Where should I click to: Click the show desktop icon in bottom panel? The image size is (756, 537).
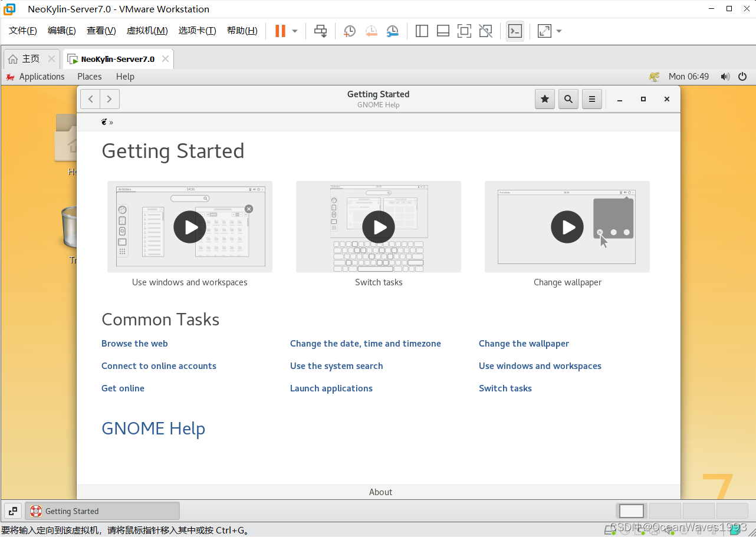coord(13,511)
